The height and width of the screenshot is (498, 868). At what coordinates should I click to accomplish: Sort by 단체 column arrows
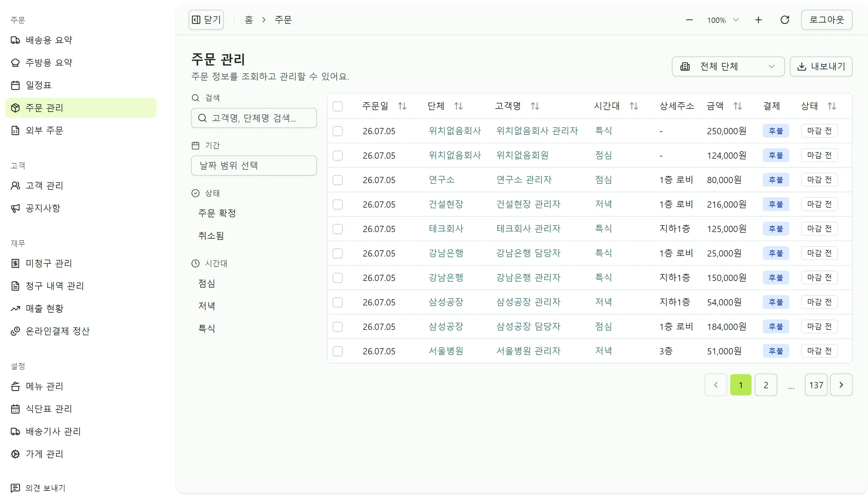458,106
